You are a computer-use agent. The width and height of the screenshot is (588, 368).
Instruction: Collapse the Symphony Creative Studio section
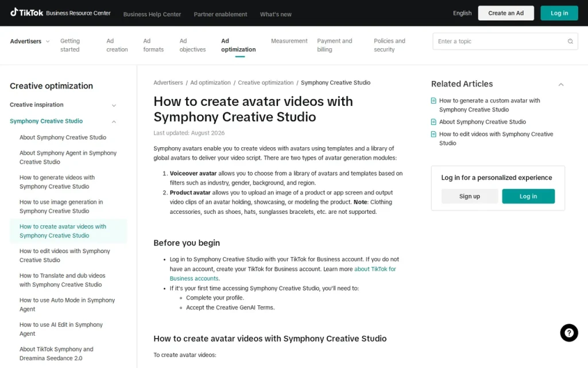point(63,121)
